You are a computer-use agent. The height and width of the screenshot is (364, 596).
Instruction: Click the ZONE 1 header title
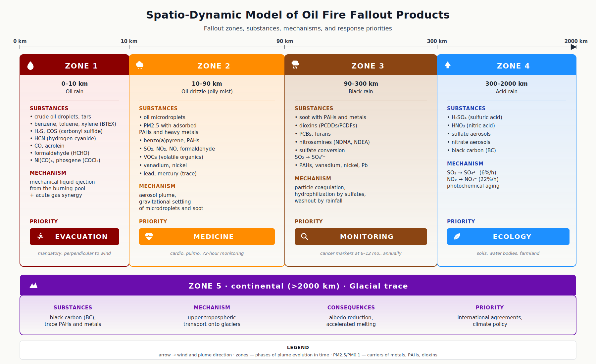point(81,66)
